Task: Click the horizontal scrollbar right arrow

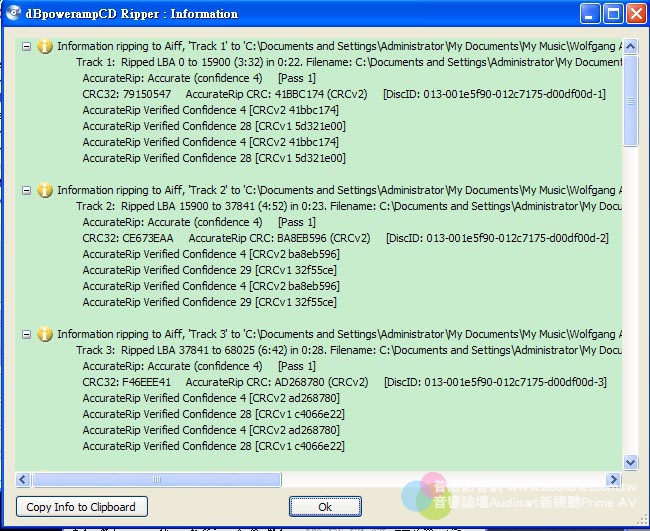Action: (613, 480)
